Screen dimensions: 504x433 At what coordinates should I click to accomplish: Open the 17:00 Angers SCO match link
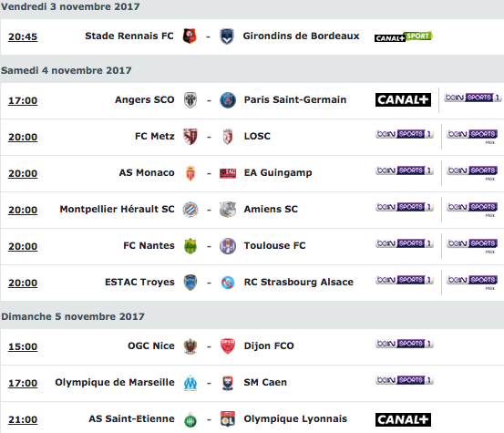pyautogui.click(x=23, y=100)
